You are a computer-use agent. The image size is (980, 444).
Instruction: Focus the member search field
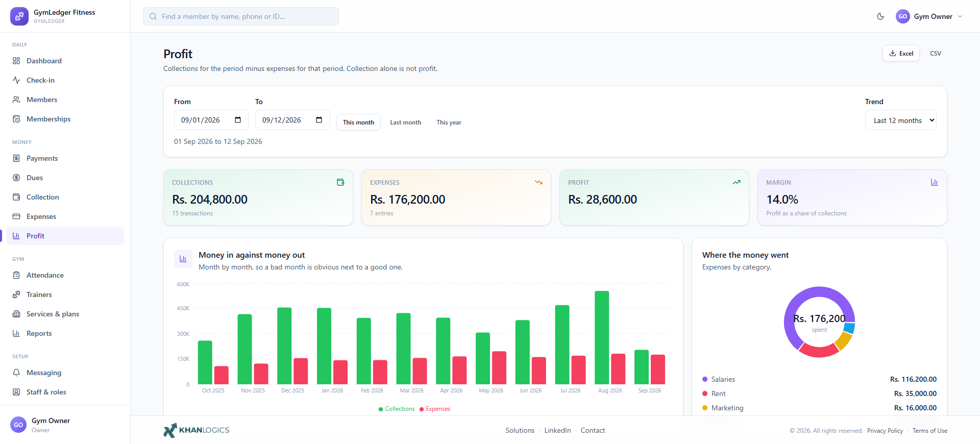(x=241, y=16)
